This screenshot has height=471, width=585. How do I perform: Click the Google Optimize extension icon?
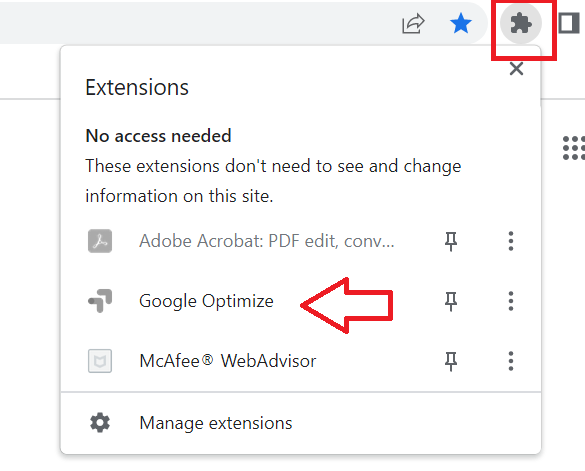coord(100,301)
